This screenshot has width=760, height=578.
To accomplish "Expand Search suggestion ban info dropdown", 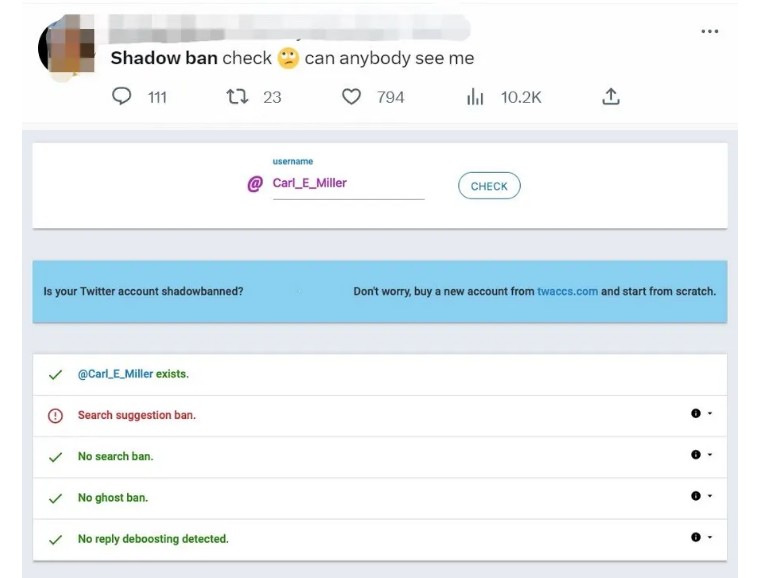I will coord(702,414).
